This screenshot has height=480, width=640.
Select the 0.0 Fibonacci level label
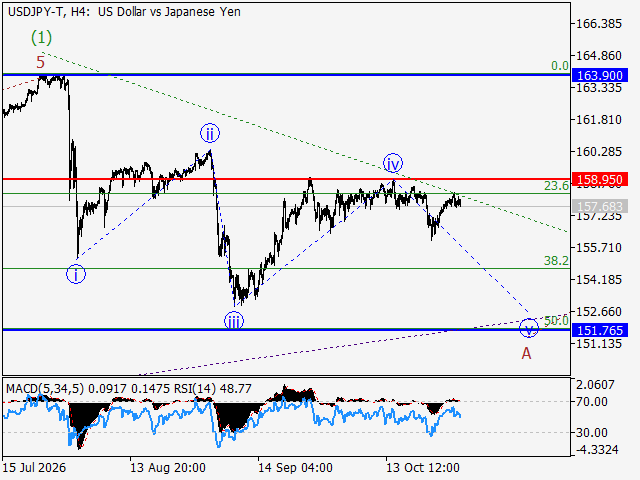pyautogui.click(x=560, y=66)
